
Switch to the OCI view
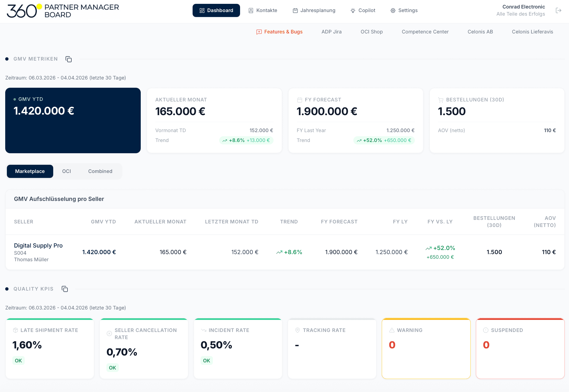[66, 171]
